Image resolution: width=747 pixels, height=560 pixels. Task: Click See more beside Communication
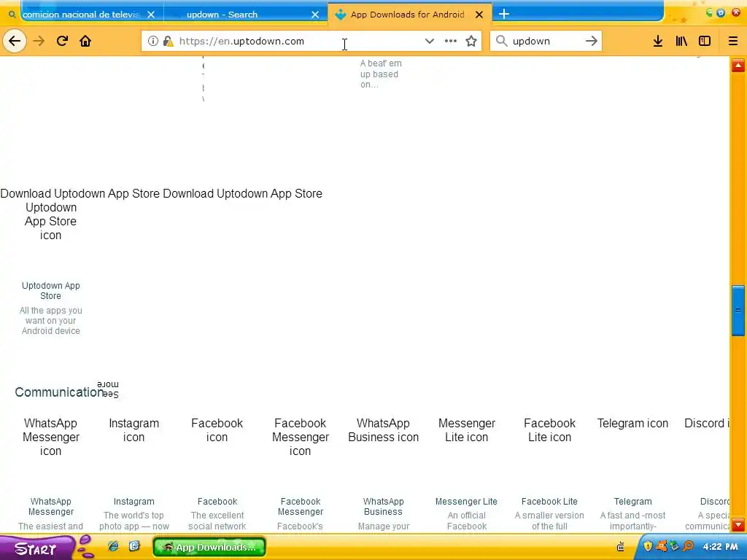108,389
